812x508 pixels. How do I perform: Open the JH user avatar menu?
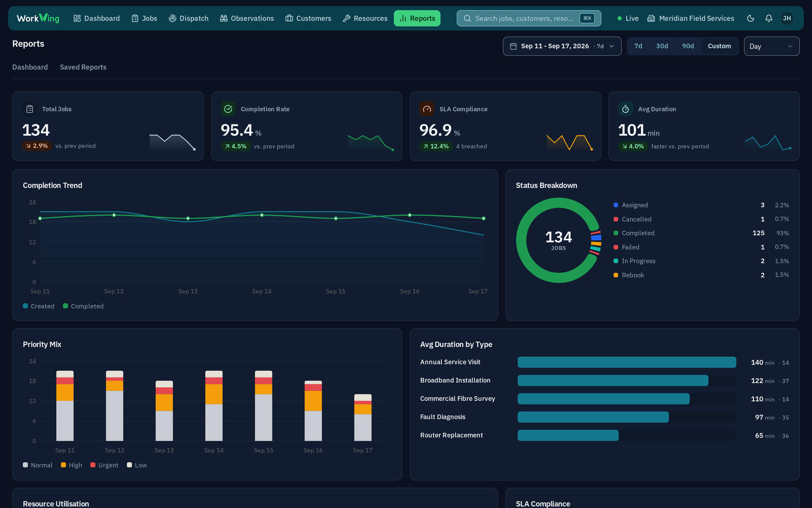[x=787, y=18]
